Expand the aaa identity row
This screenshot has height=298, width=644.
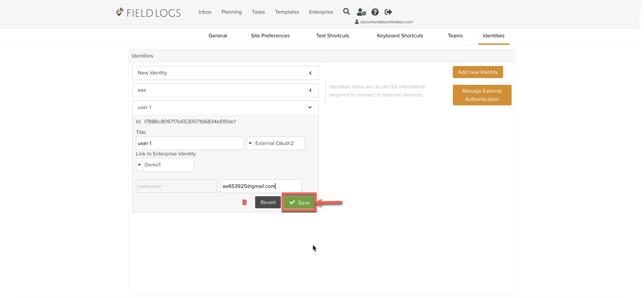tap(310, 90)
